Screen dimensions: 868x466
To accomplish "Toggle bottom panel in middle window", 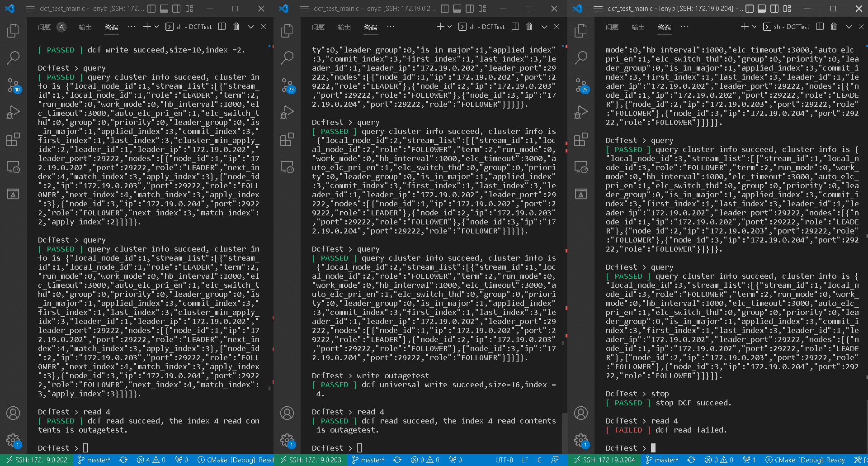I will click(457, 9).
